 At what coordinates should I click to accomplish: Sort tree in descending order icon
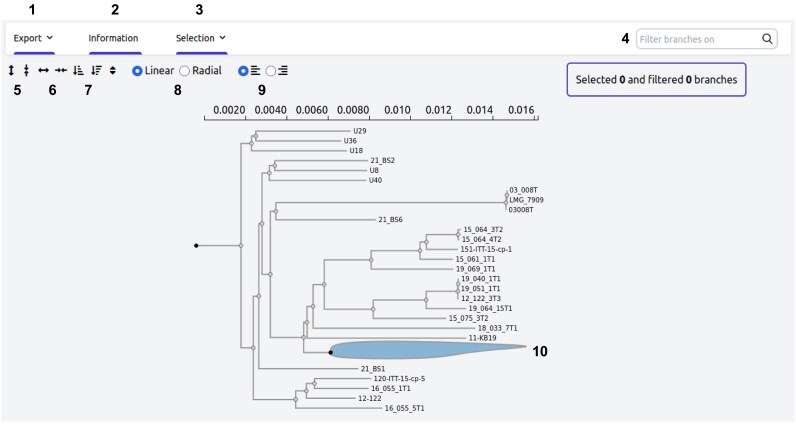[x=96, y=71]
